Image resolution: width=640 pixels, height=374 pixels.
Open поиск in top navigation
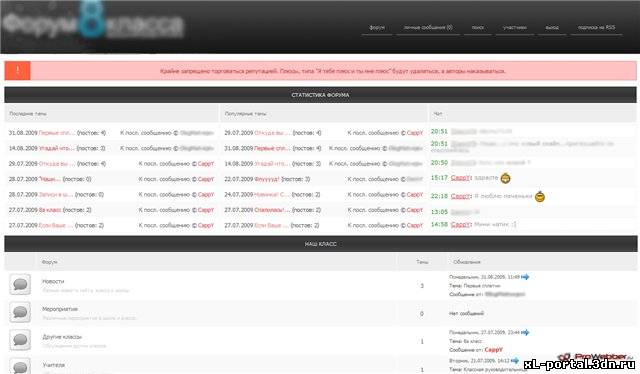(x=478, y=27)
